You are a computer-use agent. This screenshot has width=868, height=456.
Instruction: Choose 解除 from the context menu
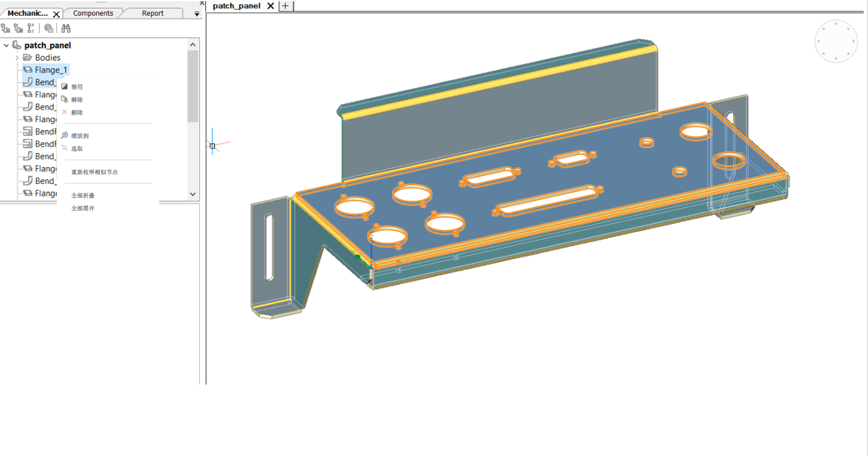click(77, 99)
